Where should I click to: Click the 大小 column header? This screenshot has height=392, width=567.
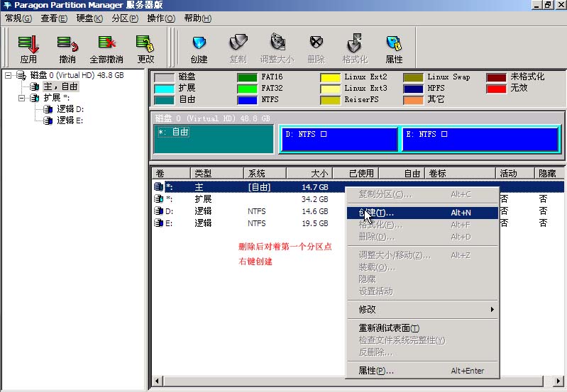[x=309, y=174]
